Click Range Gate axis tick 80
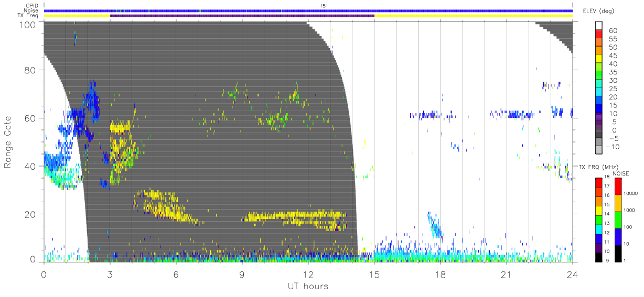The image size is (644, 297). (x=30, y=70)
